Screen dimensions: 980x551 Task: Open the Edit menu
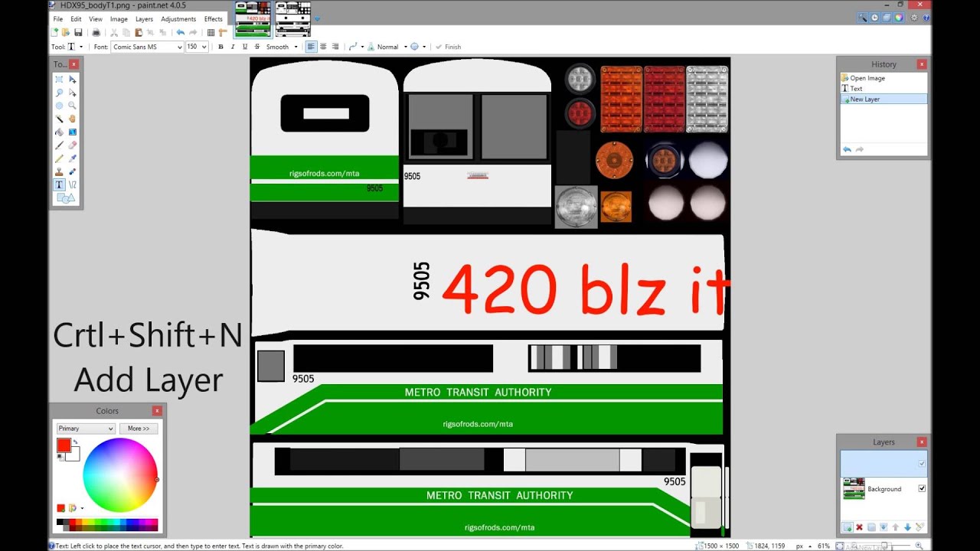pyautogui.click(x=76, y=18)
